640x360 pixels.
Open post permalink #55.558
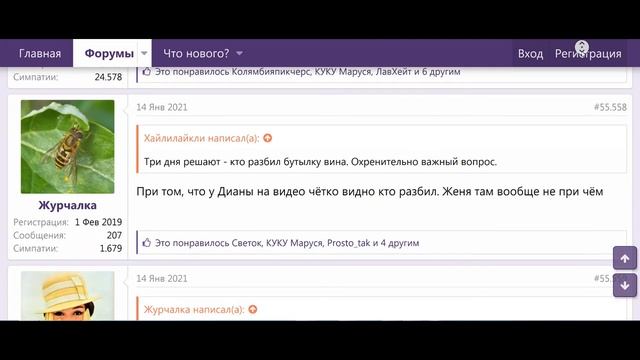coord(610,107)
